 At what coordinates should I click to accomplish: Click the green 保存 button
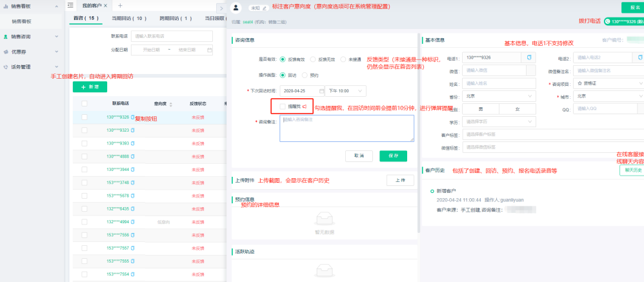pyautogui.click(x=393, y=156)
